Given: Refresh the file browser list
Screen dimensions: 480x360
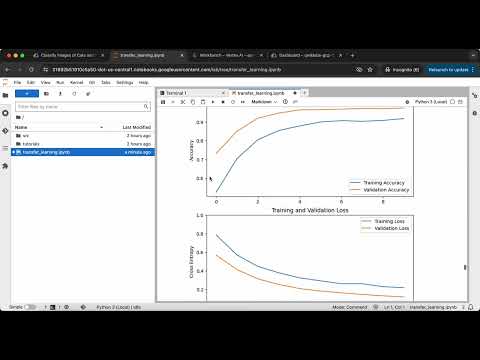Looking at the screenshot, I should [74, 94].
